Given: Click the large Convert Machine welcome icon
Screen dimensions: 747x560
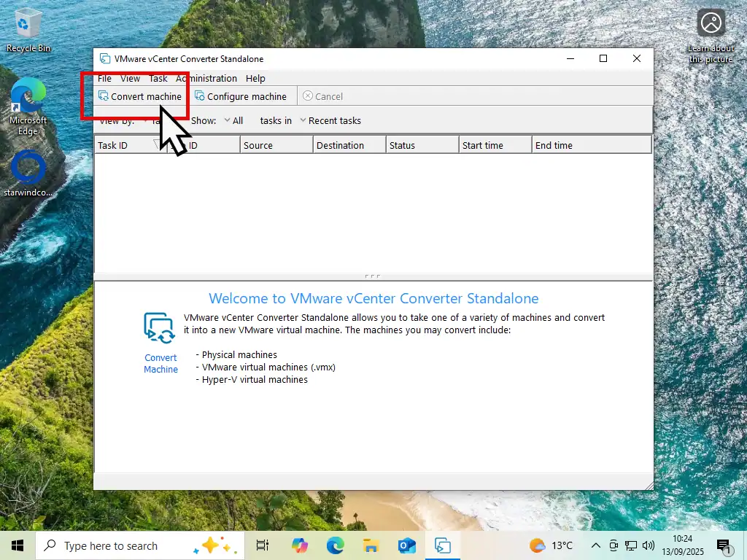Looking at the screenshot, I should pyautogui.click(x=160, y=328).
